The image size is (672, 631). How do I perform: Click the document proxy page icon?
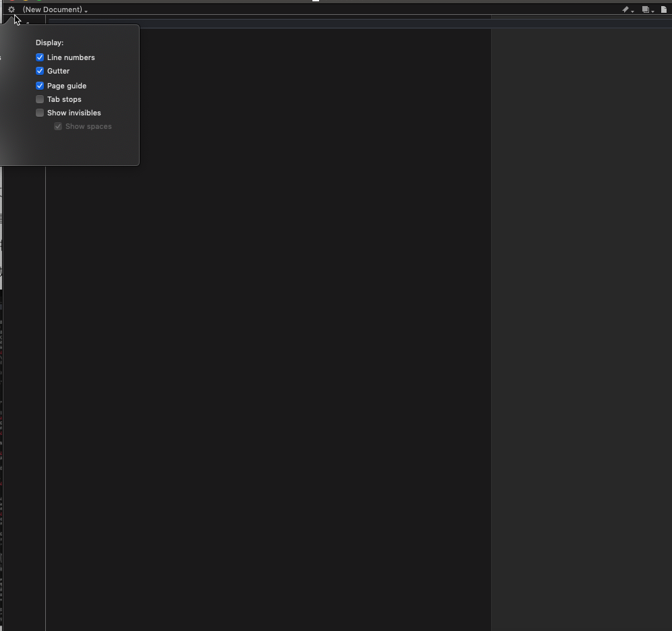tap(663, 9)
